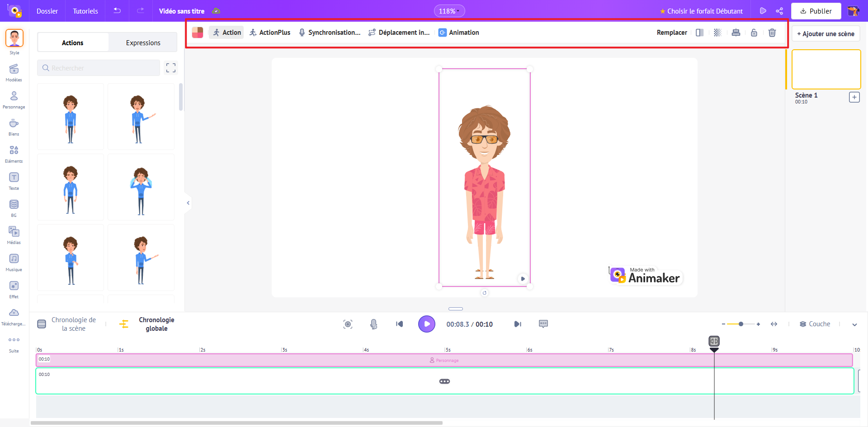The height and width of the screenshot is (427, 868).
Task: Open the 118% zoom level dropdown
Action: [x=449, y=10]
